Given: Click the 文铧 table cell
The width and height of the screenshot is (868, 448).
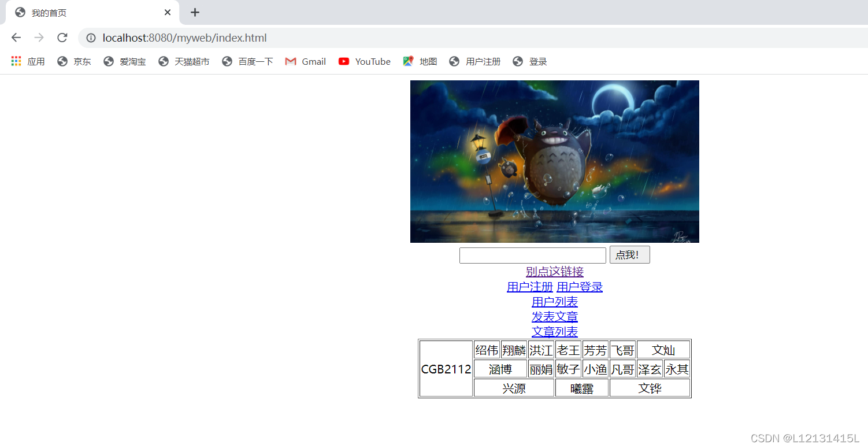Looking at the screenshot, I should 650,388.
